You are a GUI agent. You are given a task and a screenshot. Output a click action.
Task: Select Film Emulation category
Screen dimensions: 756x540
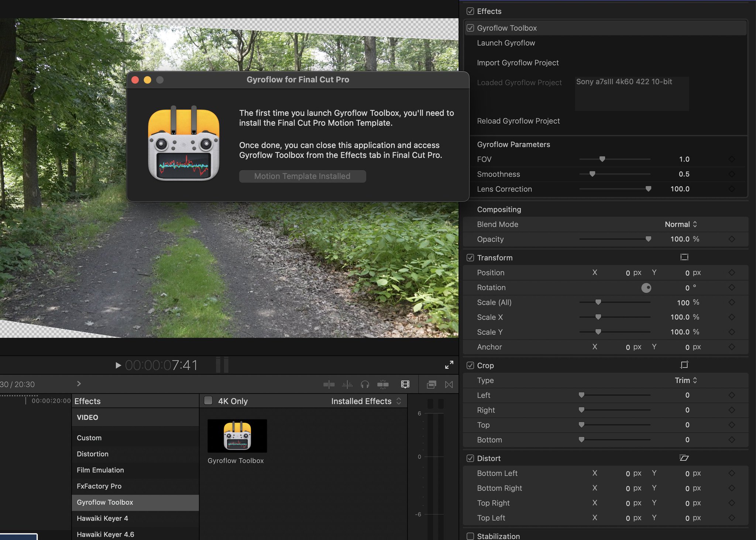(x=135, y=470)
